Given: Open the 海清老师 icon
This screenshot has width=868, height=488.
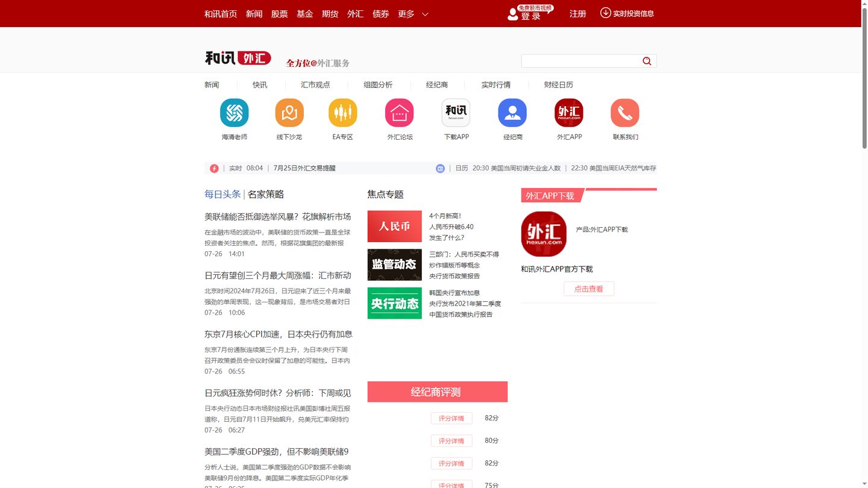Looking at the screenshot, I should [234, 113].
